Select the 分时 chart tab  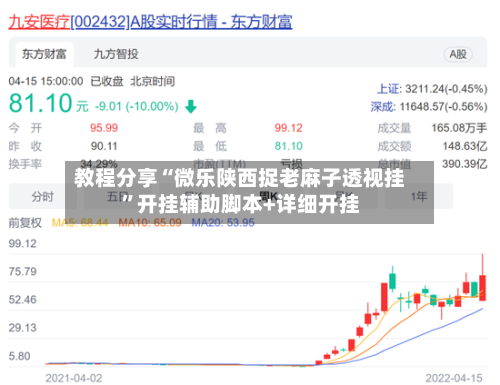43,197
